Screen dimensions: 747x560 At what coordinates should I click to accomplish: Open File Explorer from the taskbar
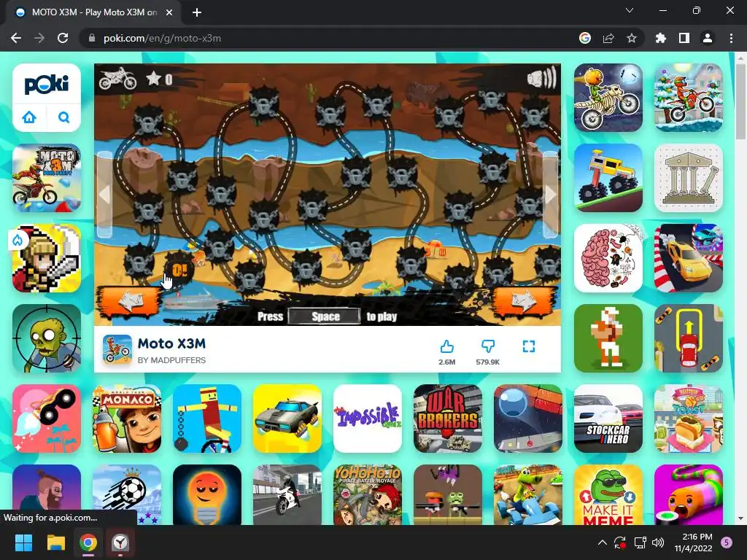pos(55,542)
